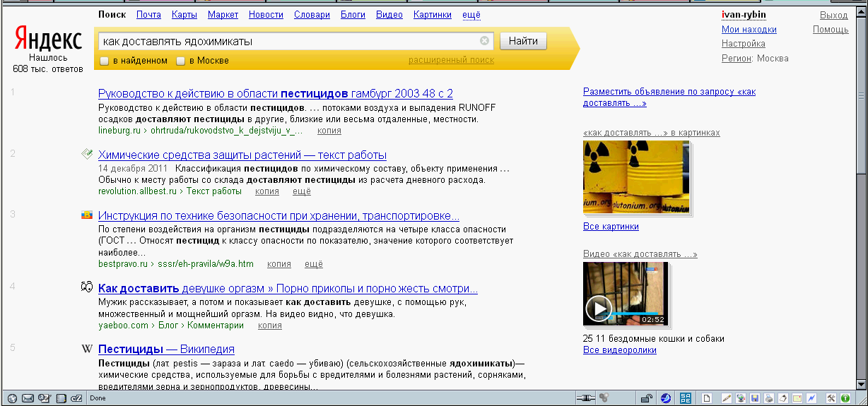Click the blue SeaMonkey bird icon
Viewport: 868px width, 406px height.
coord(666,398)
